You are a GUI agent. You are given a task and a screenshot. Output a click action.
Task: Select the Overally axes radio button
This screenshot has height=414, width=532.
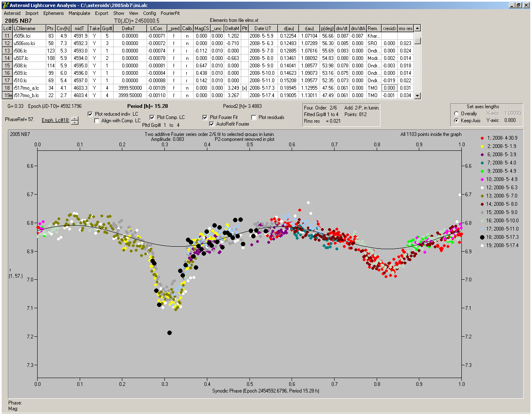pos(456,114)
